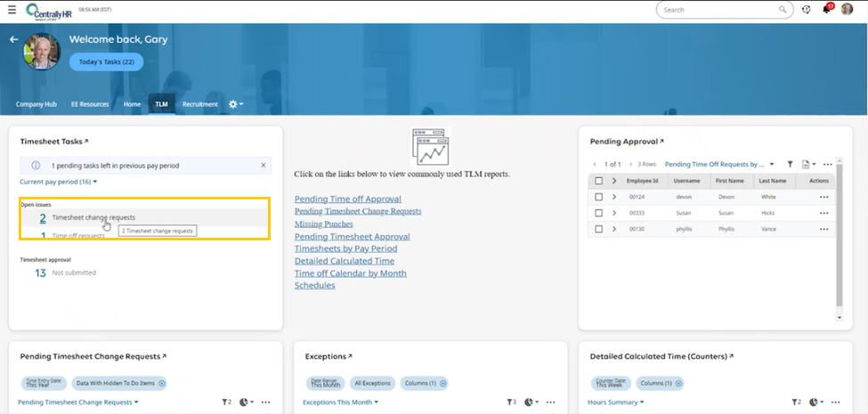Open Pending Timesheet Change Requests link
The width and height of the screenshot is (868, 414).
tap(358, 211)
